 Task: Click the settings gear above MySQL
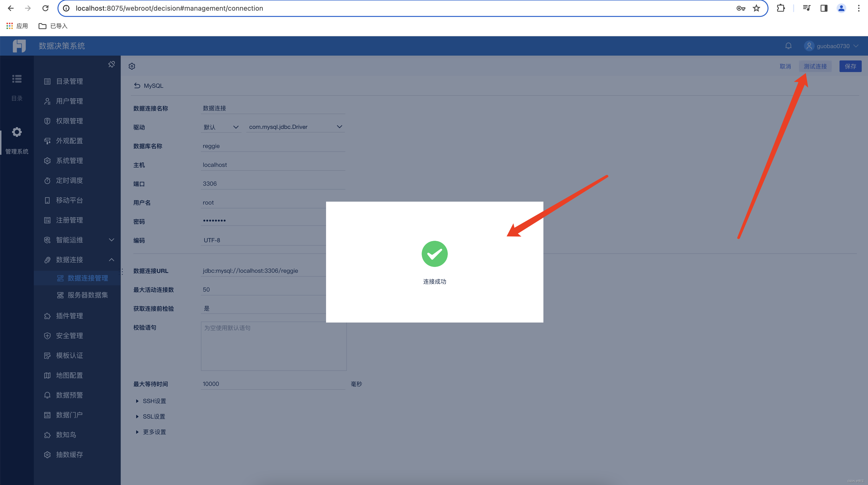click(x=132, y=66)
